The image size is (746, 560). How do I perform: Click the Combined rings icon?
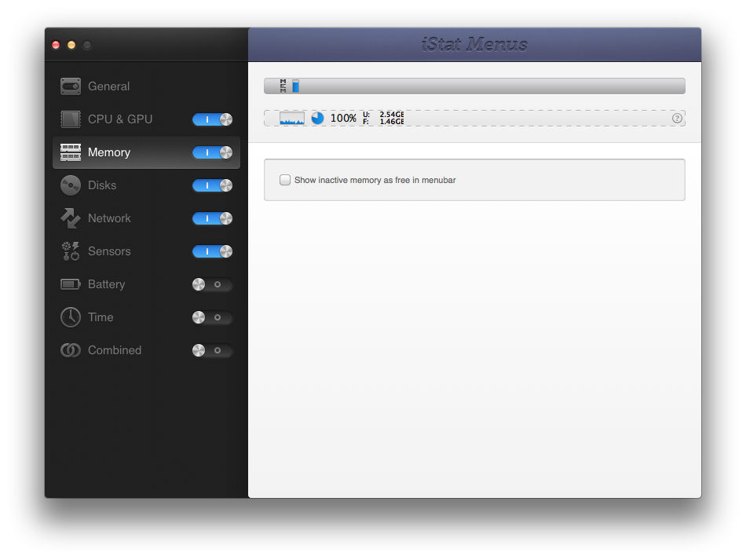coord(71,350)
